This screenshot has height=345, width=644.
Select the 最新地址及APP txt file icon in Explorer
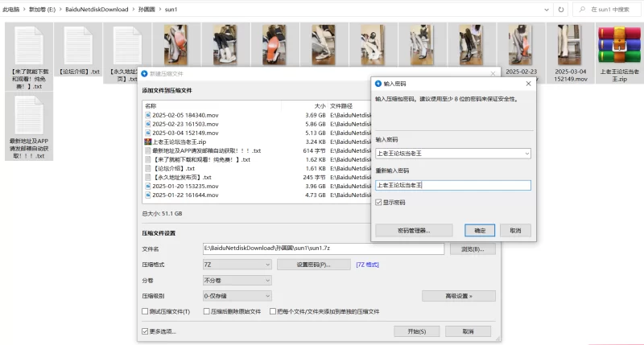coord(29,115)
